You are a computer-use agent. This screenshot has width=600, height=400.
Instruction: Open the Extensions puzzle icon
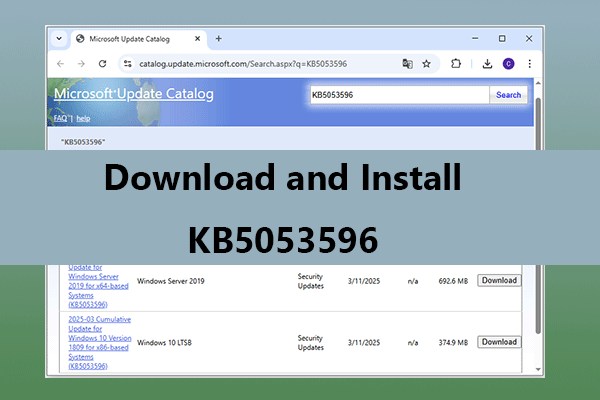[456, 64]
